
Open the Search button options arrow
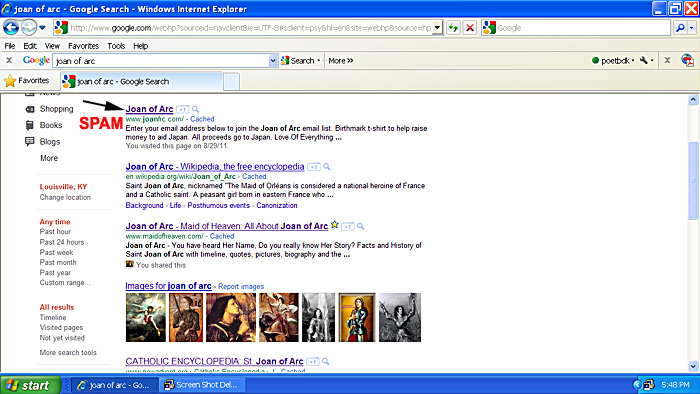(319, 61)
